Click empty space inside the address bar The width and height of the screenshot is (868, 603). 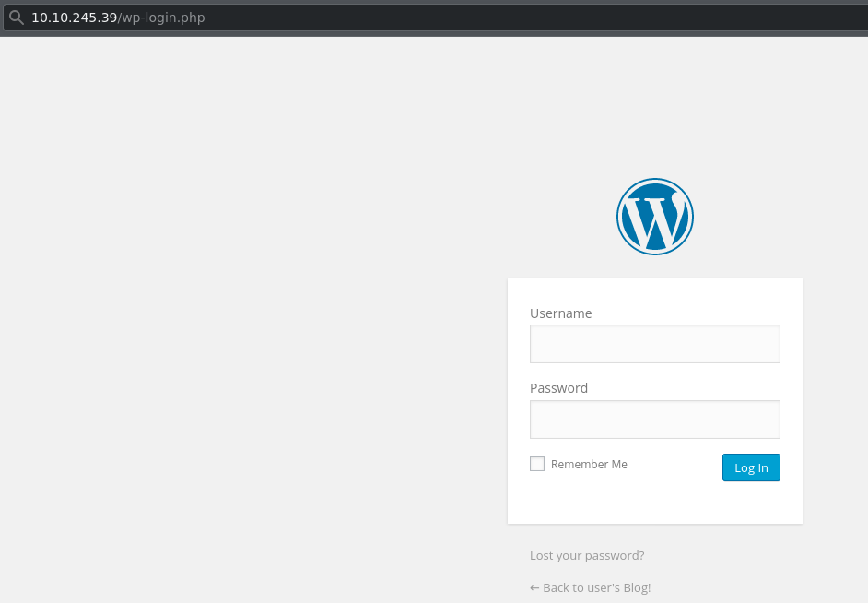pyautogui.click(x=499, y=18)
